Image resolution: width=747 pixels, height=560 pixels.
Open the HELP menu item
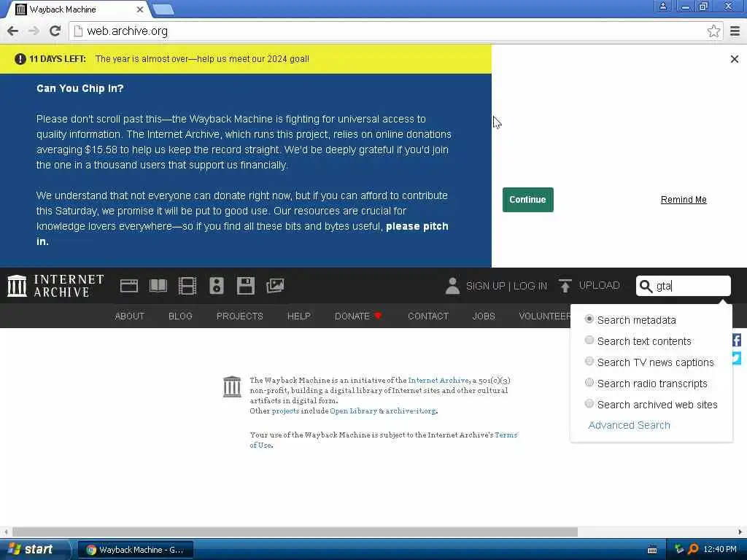(298, 316)
